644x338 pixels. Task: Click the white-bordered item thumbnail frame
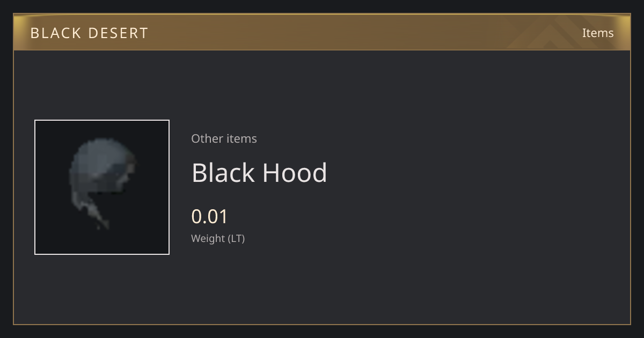102,187
